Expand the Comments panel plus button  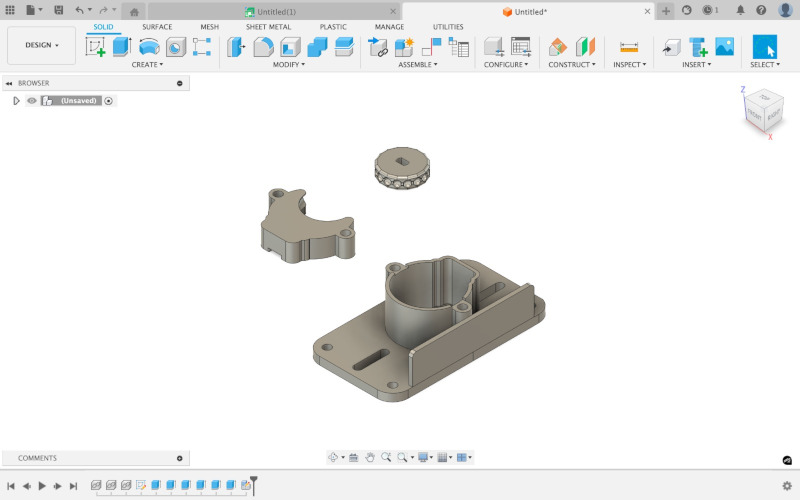coord(180,458)
